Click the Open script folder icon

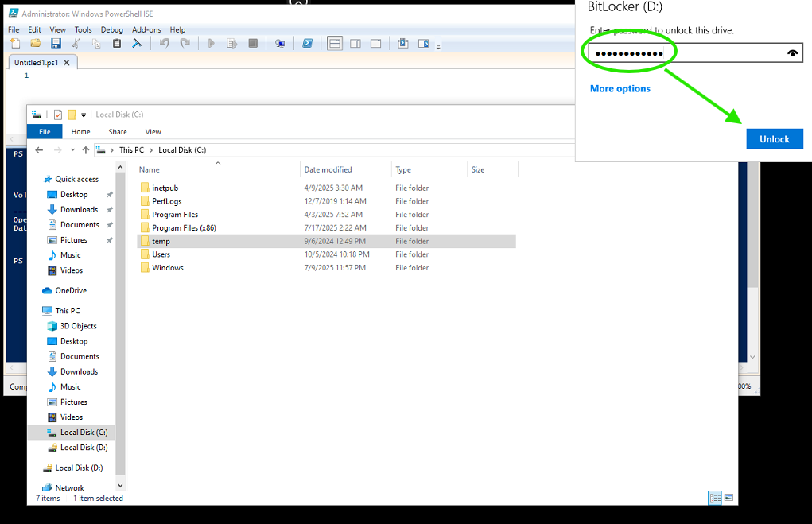pos(36,44)
